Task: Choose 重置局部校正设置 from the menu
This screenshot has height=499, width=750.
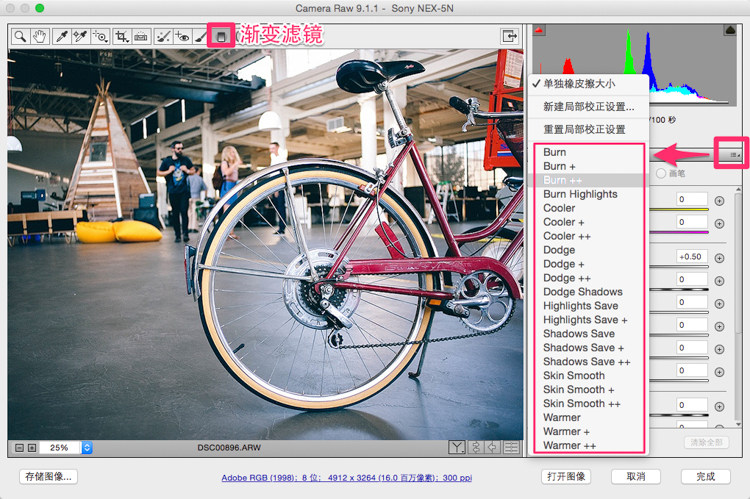Action: click(x=588, y=129)
